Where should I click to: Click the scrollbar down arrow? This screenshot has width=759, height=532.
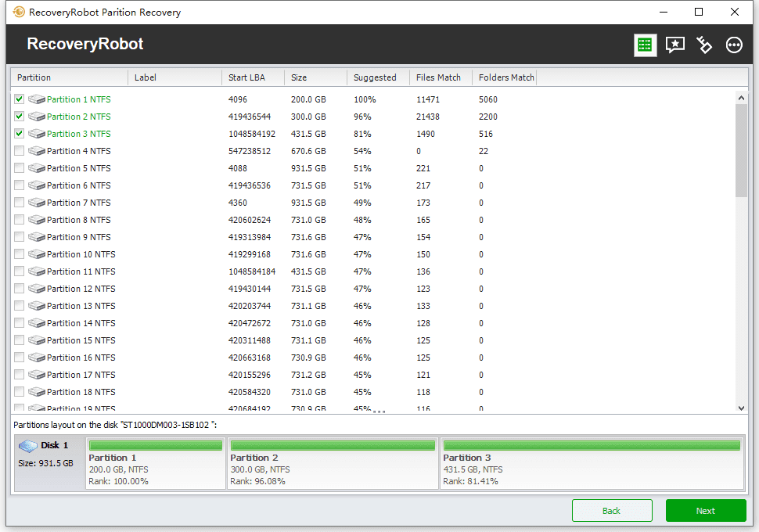click(741, 408)
